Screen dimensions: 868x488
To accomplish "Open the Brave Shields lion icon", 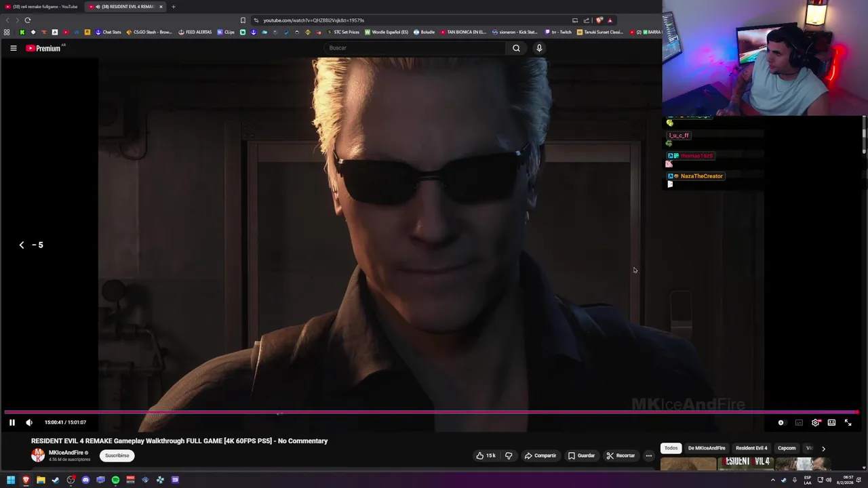I will pyautogui.click(x=599, y=20).
